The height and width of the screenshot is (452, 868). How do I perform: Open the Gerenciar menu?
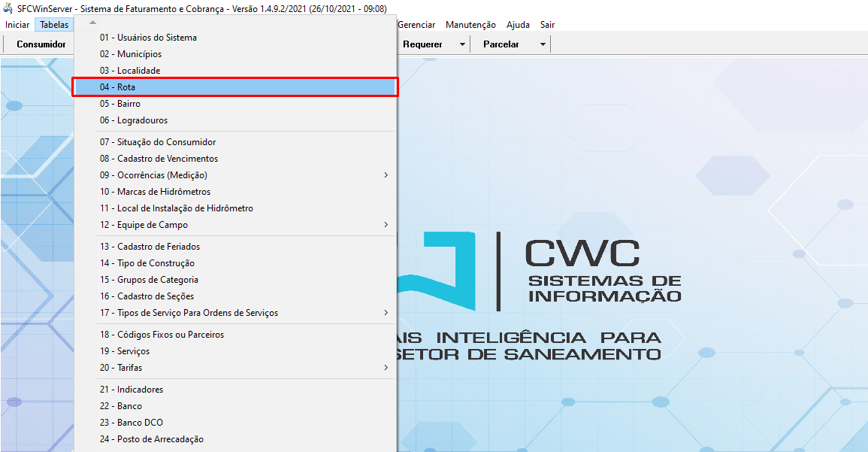coord(418,25)
